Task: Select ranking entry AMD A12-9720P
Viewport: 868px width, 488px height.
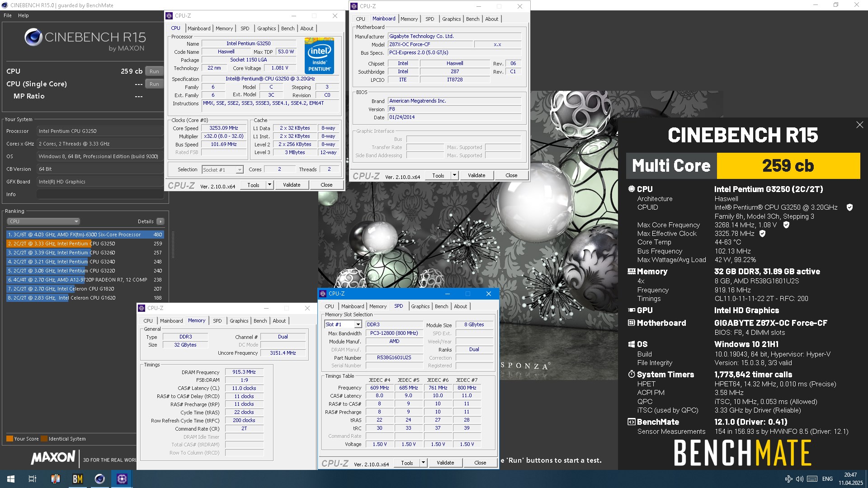Action: click(85, 280)
